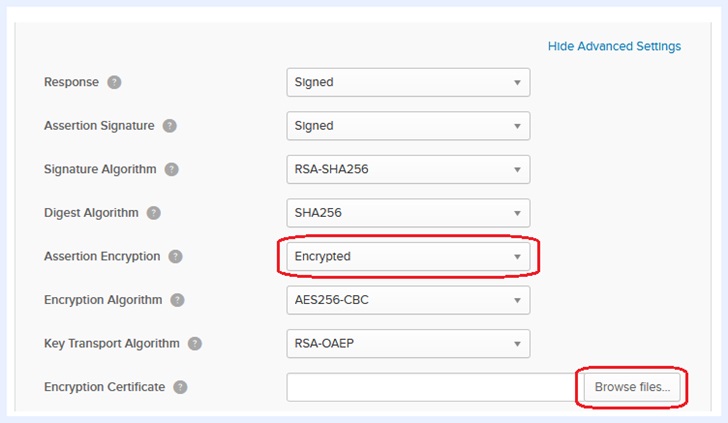This screenshot has width=728, height=423.
Task: Change Assertion Encryption dropdown value
Action: (x=408, y=256)
